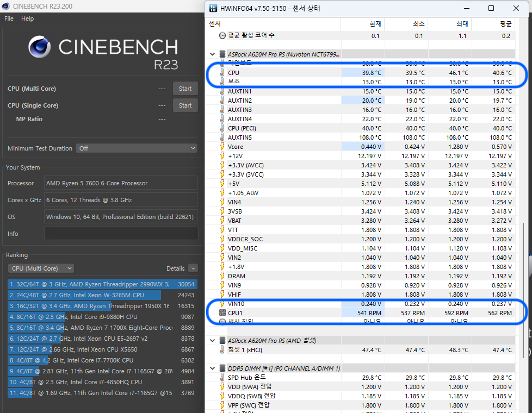Click the thermometer icon beside SPD Hub 온도
The width and height of the screenshot is (532, 413).
pos(222,377)
